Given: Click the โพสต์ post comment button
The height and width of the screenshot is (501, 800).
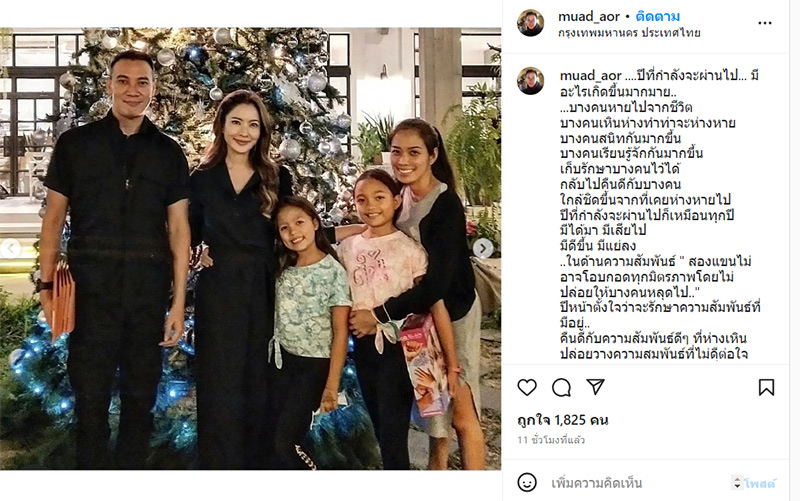Looking at the screenshot, I should point(760,483).
